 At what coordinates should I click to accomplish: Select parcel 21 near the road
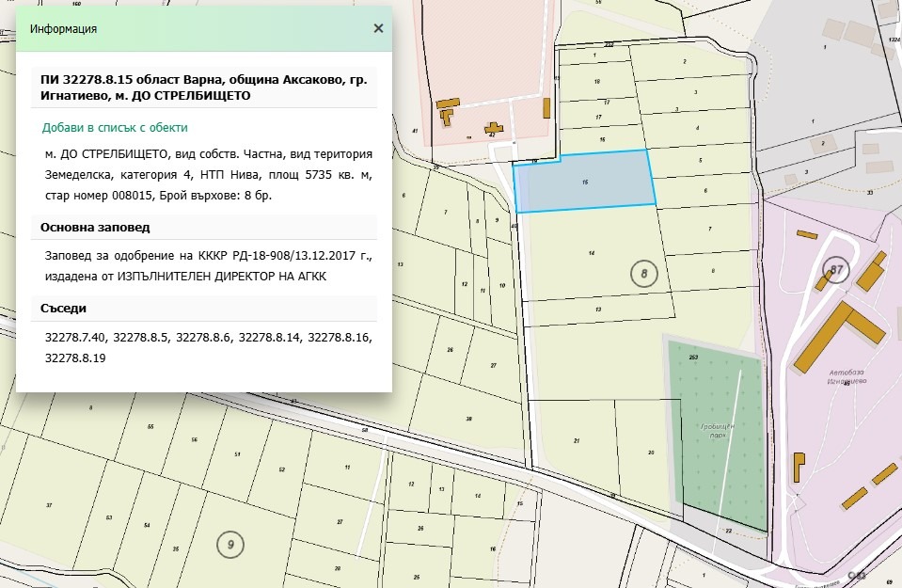coord(576,440)
